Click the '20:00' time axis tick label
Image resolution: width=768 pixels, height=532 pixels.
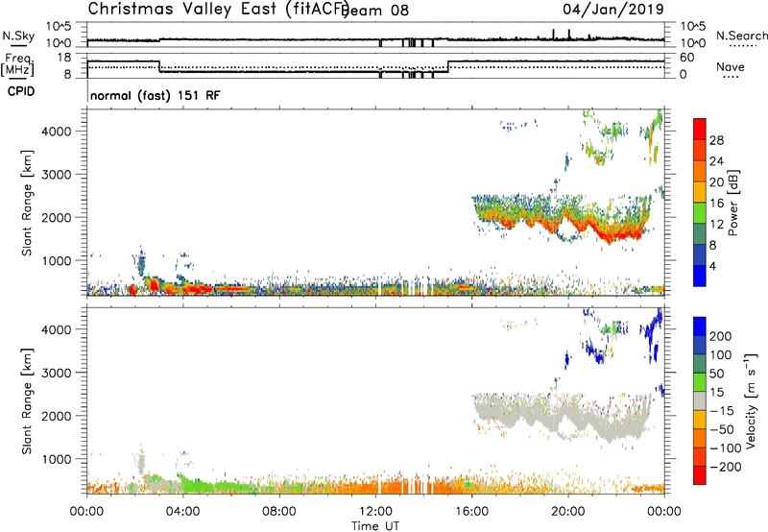[568, 512]
